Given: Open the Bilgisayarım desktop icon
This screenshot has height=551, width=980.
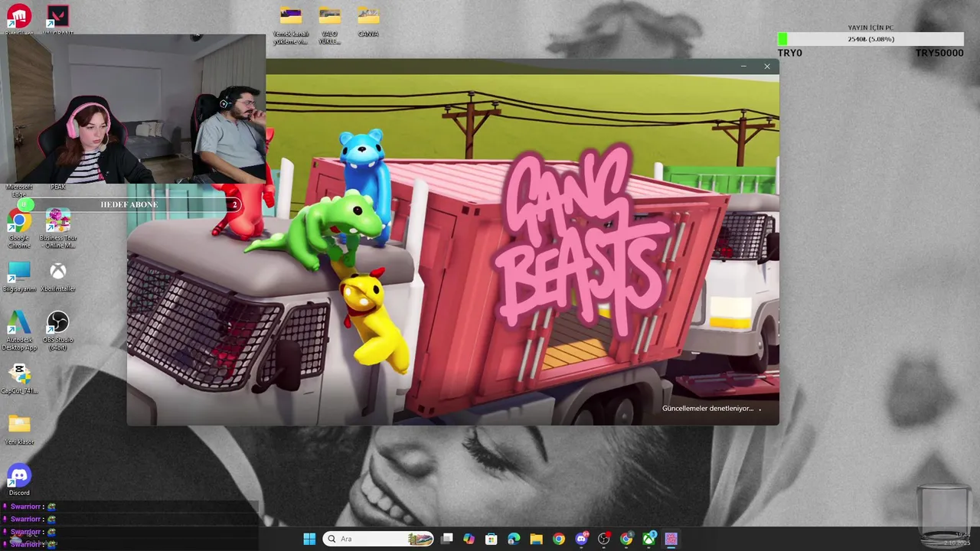Looking at the screenshot, I should coord(19,276).
